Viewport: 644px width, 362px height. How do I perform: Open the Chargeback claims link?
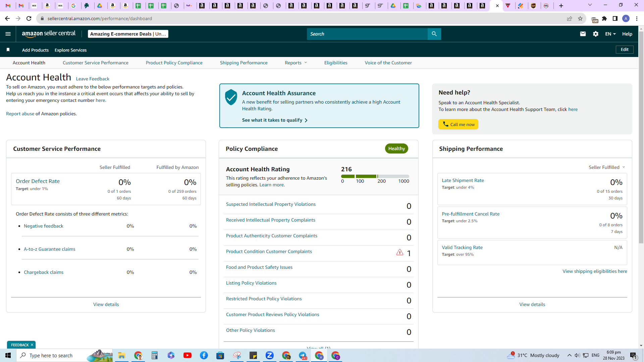[44, 272]
